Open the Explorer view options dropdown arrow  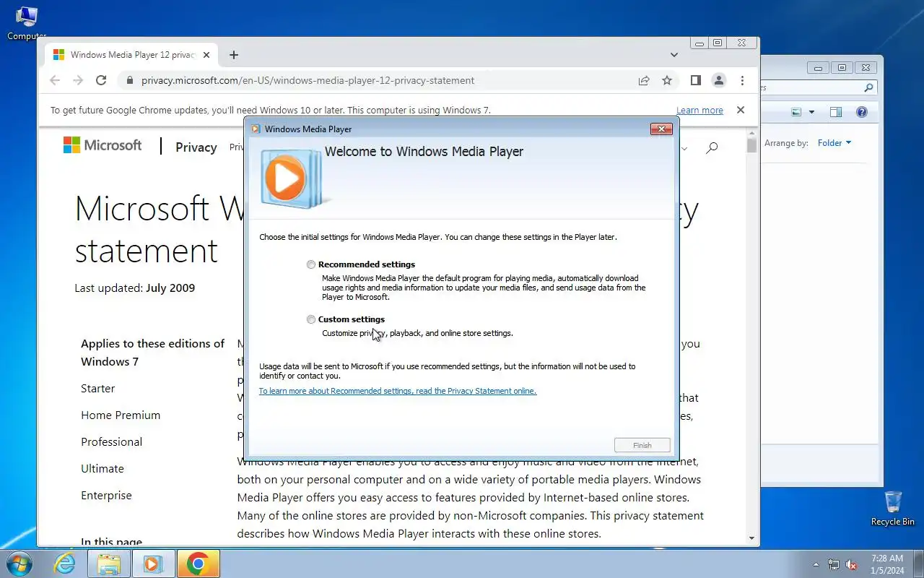(811, 112)
